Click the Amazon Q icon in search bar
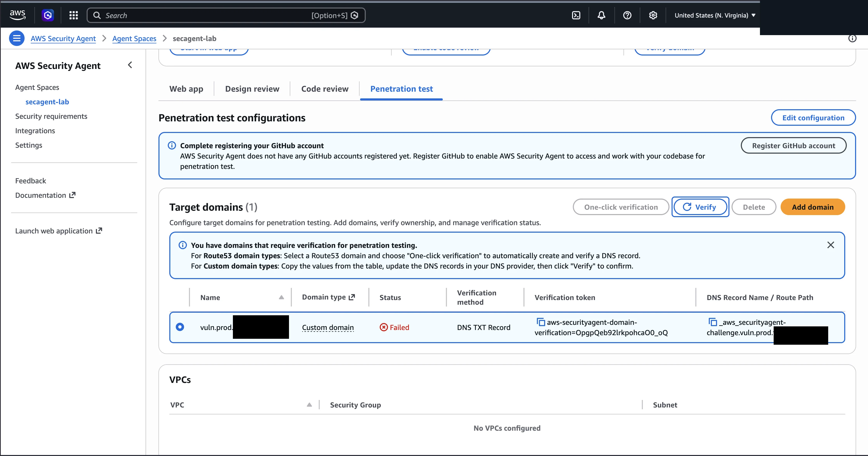The width and height of the screenshot is (868, 456). [354, 15]
